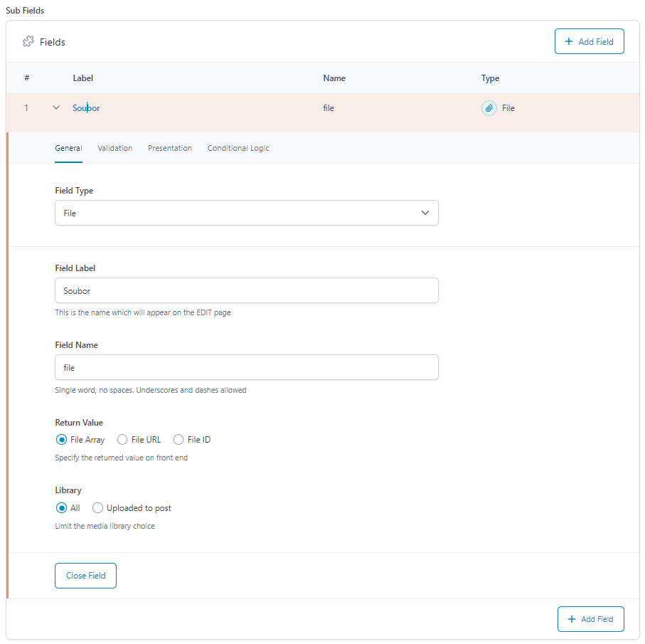Screen dimensions: 645x644
Task: Select File ID return value
Action: click(x=178, y=440)
